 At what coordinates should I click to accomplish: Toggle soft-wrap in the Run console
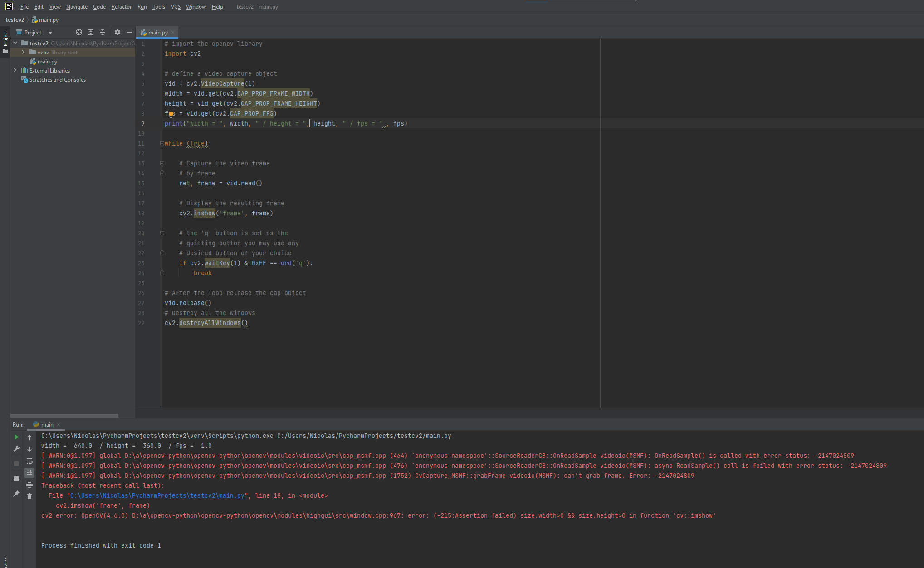29,461
